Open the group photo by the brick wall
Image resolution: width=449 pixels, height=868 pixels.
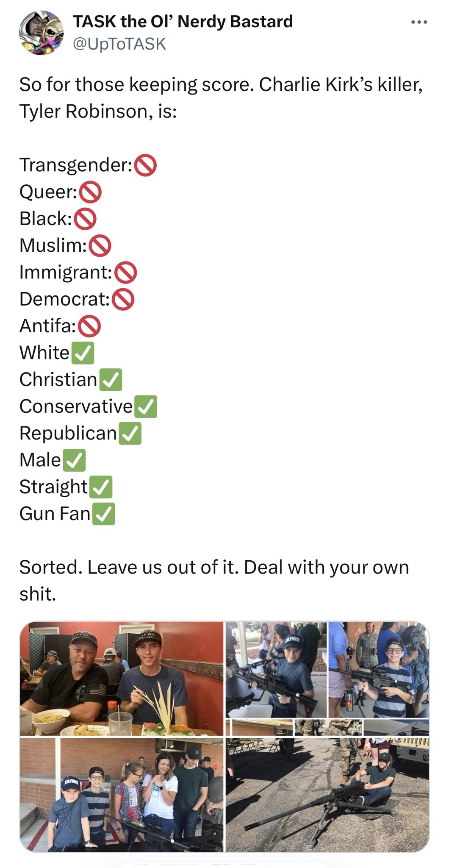point(122,795)
